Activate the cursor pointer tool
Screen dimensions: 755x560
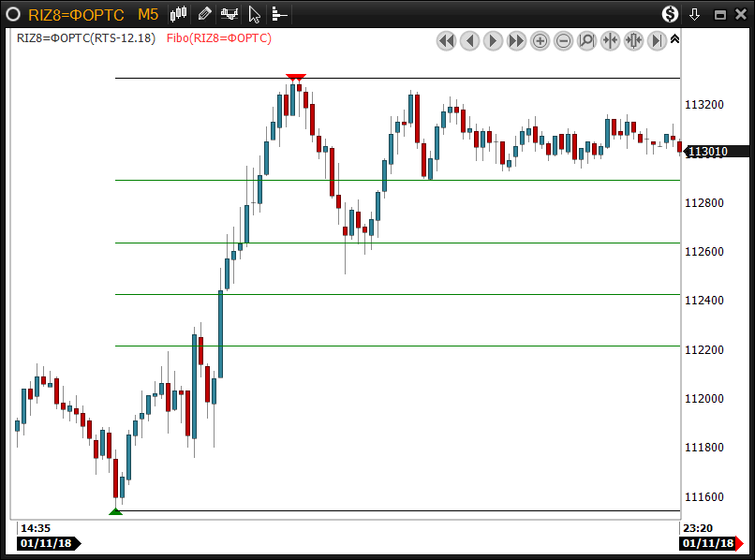coord(254,14)
